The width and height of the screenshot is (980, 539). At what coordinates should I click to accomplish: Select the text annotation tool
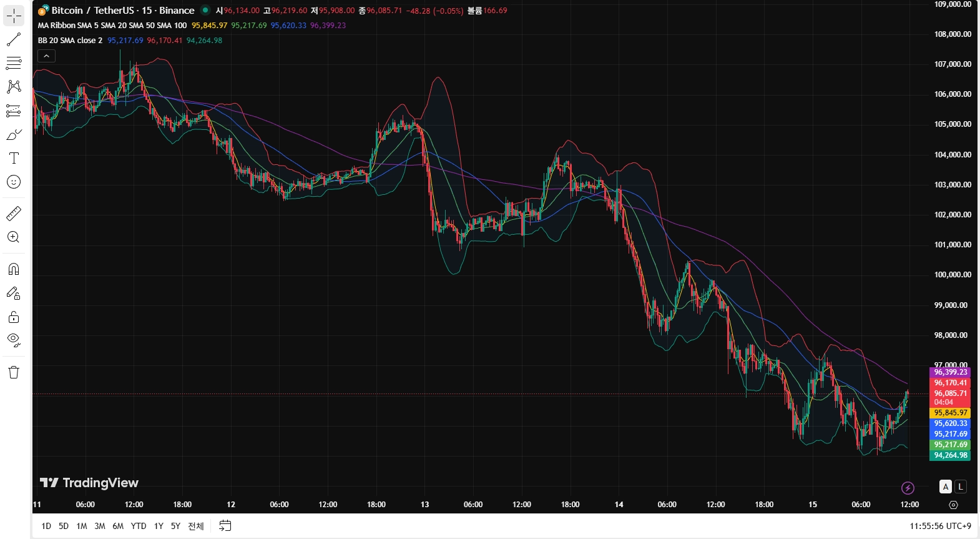14,158
